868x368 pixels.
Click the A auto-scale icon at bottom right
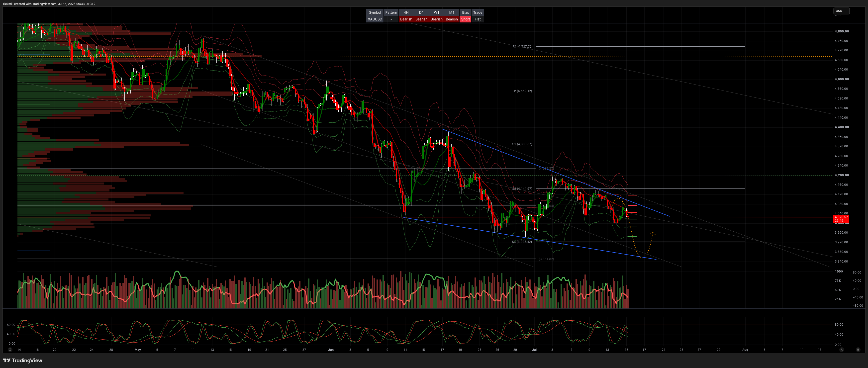click(841, 350)
